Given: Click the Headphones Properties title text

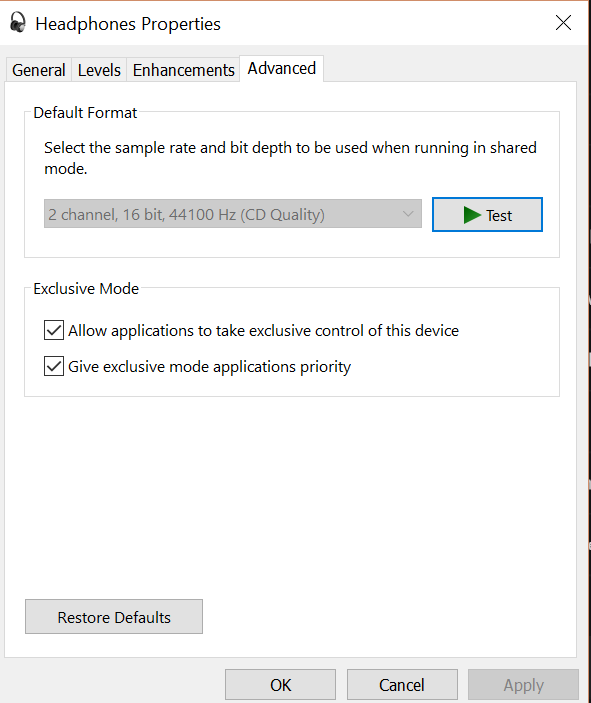Looking at the screenshot, I should [128, 24].
